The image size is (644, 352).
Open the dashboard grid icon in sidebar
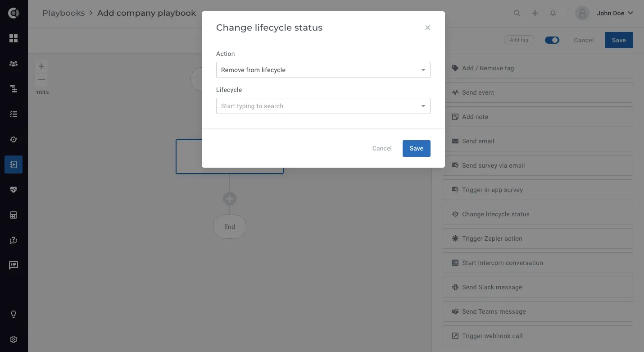tap(14, 38)
